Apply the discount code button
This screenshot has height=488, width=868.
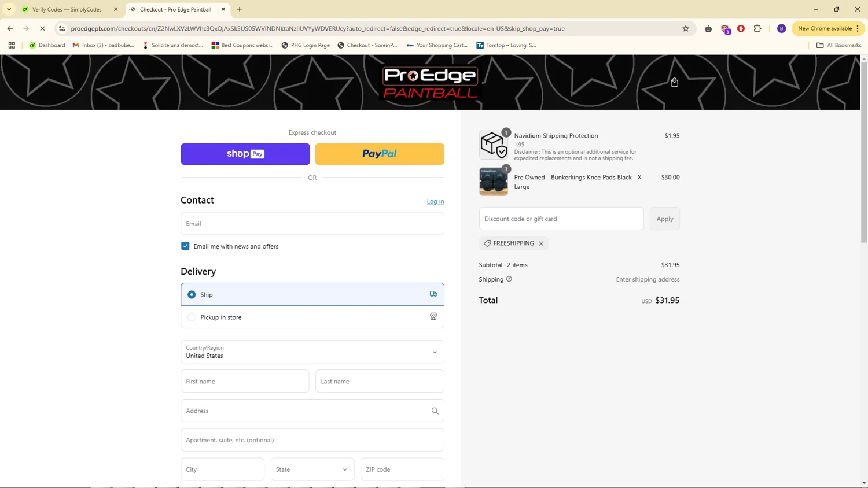[665, 219]
